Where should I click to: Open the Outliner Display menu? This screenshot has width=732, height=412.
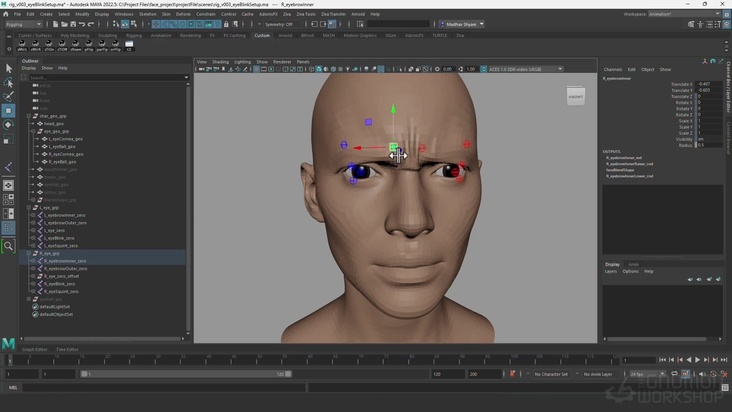point(28,68)
